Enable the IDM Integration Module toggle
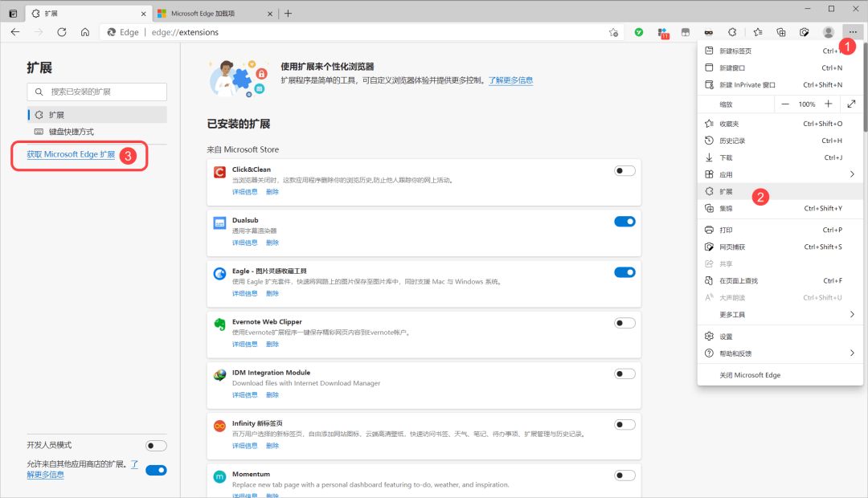Screen dimensions: 868x498 (624, 374)
